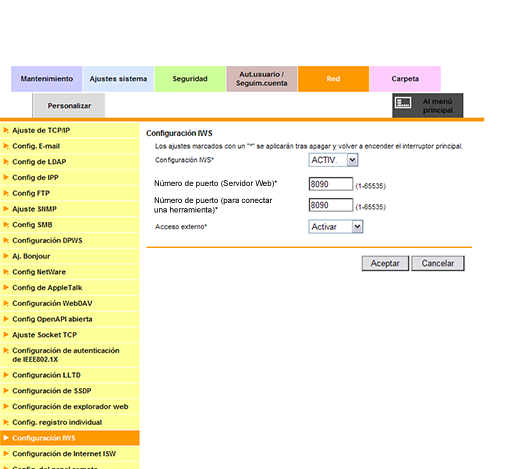Click arrow icon beside Ajuste SNMP
Viewport: 517px width, 469px height.
click(x=6, y=209)
